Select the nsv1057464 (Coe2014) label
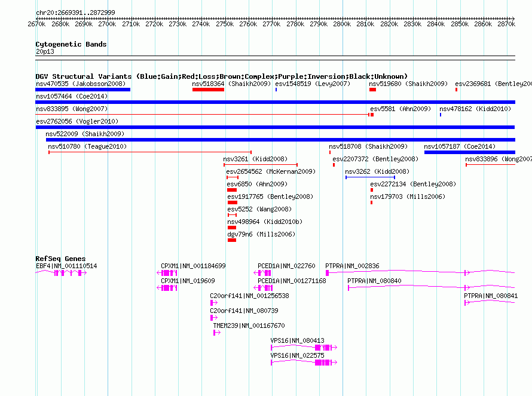 click(72, 96)
